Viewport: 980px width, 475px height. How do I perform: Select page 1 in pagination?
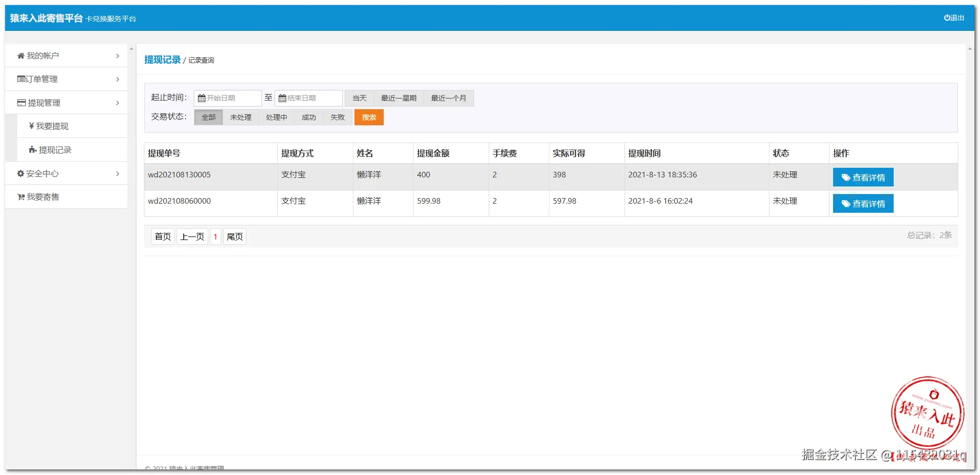pyautogui.click(x=216, y=236)
